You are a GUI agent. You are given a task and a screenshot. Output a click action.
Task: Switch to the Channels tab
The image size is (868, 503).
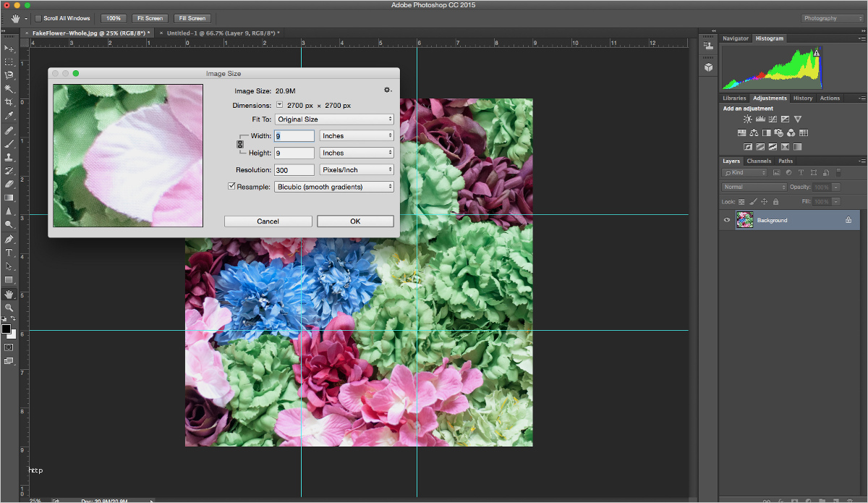pyautogui.click(x=759, y=161)
